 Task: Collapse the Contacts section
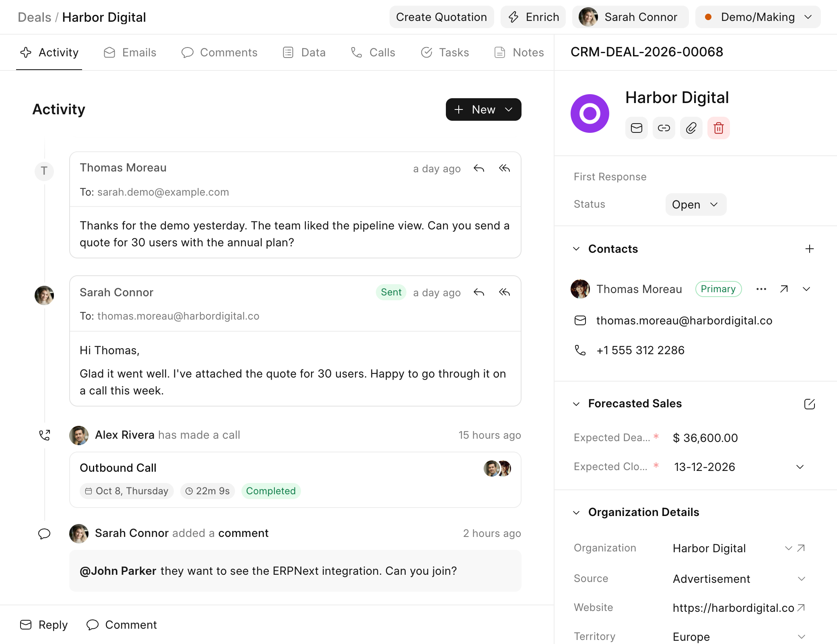576,249
